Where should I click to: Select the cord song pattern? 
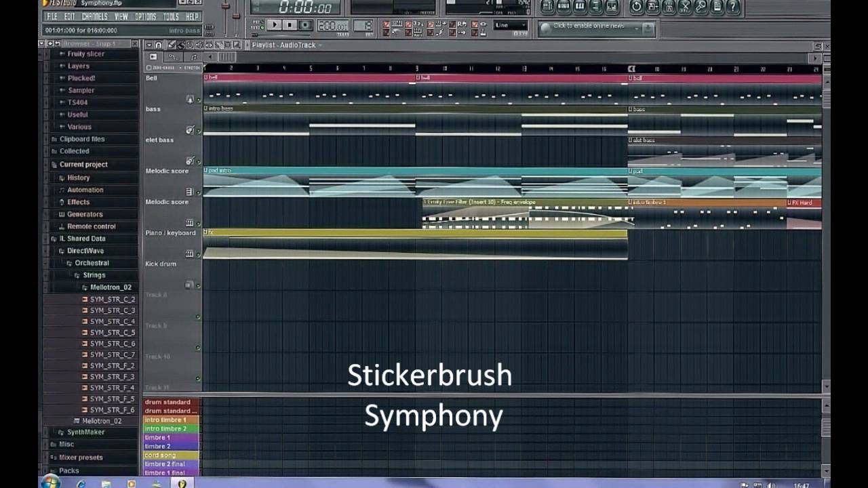[171, 455]
